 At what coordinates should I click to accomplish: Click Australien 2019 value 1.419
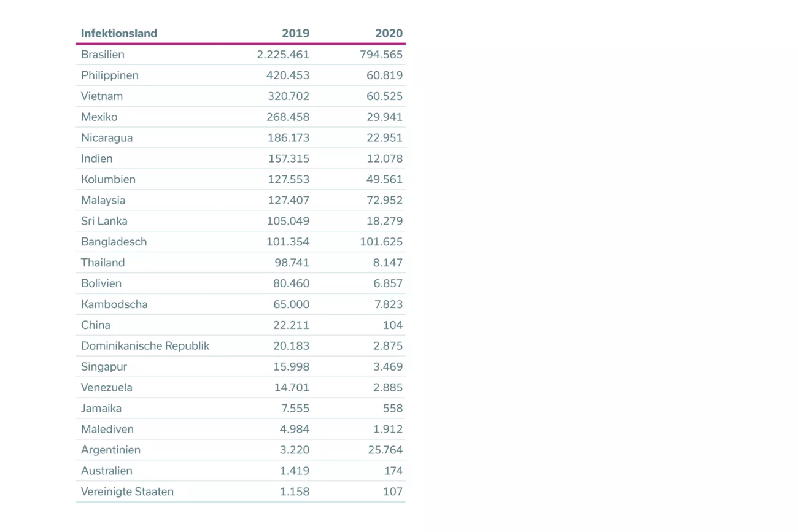point(296,471)
